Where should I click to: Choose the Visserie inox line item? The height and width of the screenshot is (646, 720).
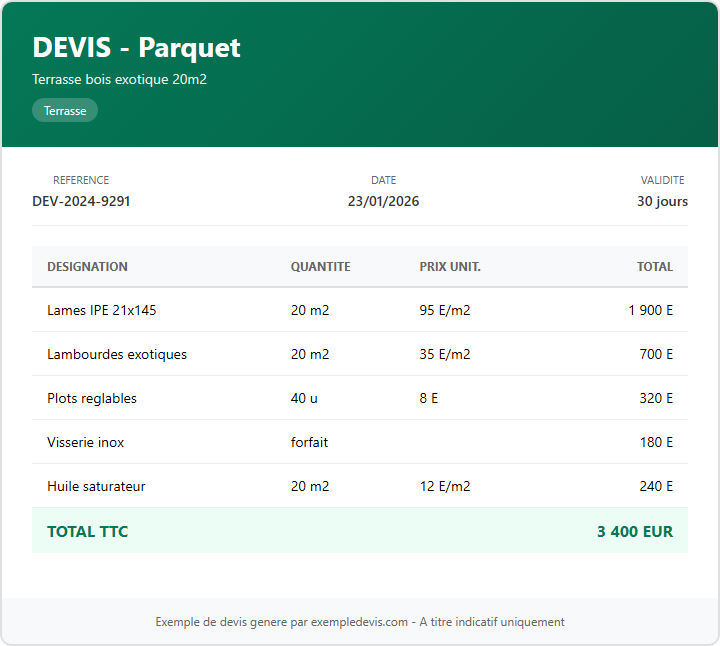pyautogui.click(x=85, y=442)
